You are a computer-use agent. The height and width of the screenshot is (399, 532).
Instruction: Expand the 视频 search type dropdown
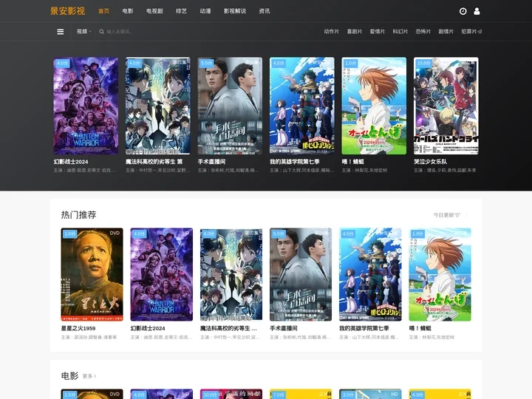83,32
